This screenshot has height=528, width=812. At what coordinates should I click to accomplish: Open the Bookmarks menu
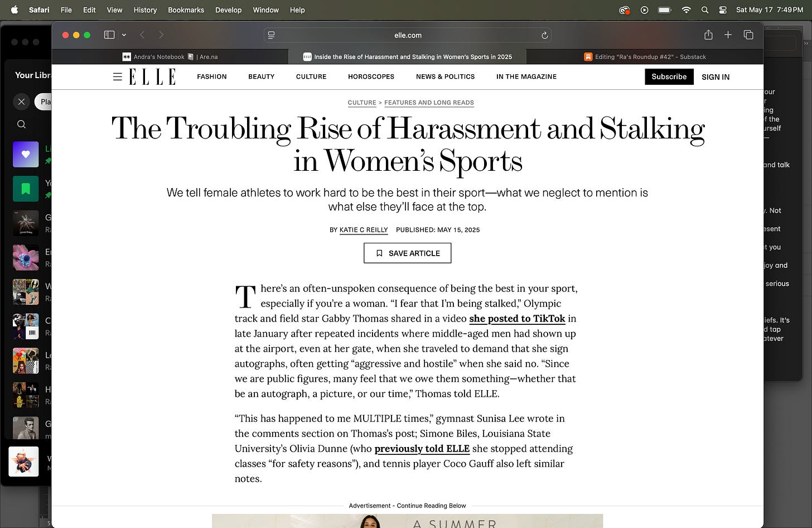[x=186, y=10]
